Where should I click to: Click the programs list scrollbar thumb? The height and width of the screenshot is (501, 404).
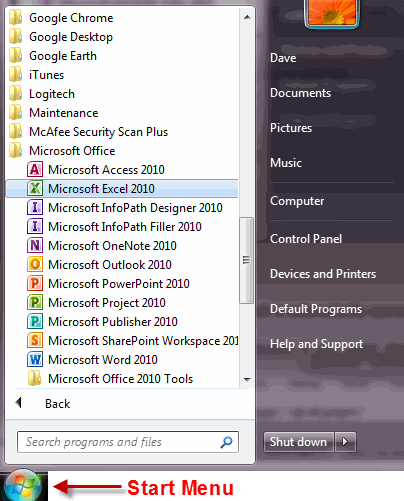point(247,260)
